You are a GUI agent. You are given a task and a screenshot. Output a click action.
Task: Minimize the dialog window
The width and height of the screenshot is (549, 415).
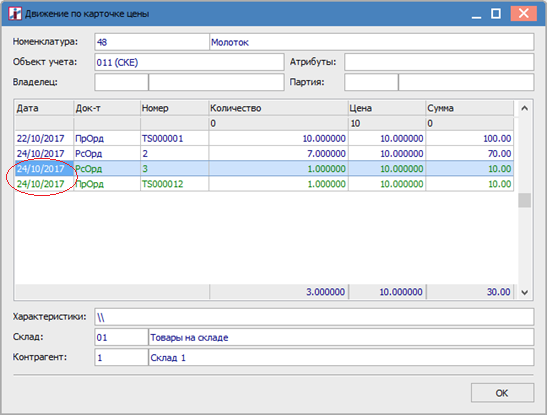coord(476,14)
